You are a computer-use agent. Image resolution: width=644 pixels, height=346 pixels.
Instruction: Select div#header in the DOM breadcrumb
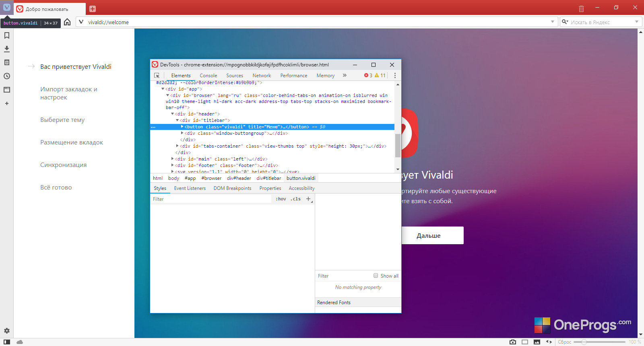coord(239,178)
